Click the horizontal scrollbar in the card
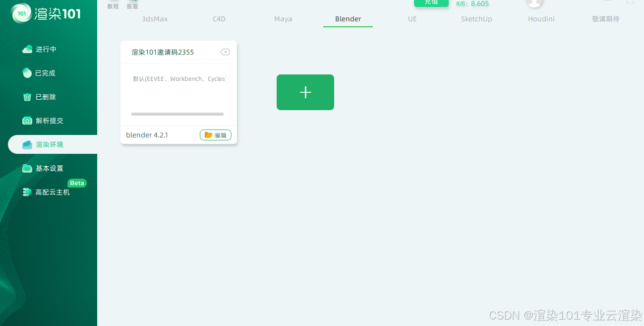644x326 pixels. pyautogui.click(x=177, y=114)
